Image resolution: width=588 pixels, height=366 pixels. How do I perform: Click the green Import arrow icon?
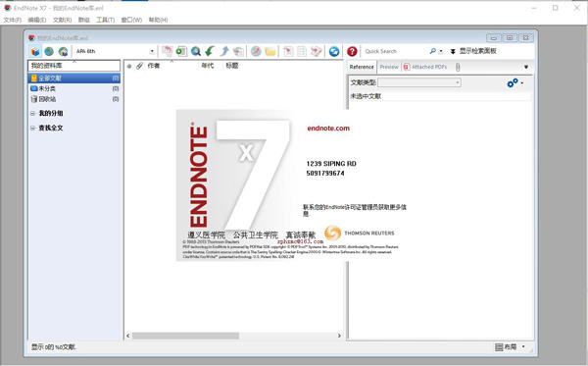click(210, 51)
